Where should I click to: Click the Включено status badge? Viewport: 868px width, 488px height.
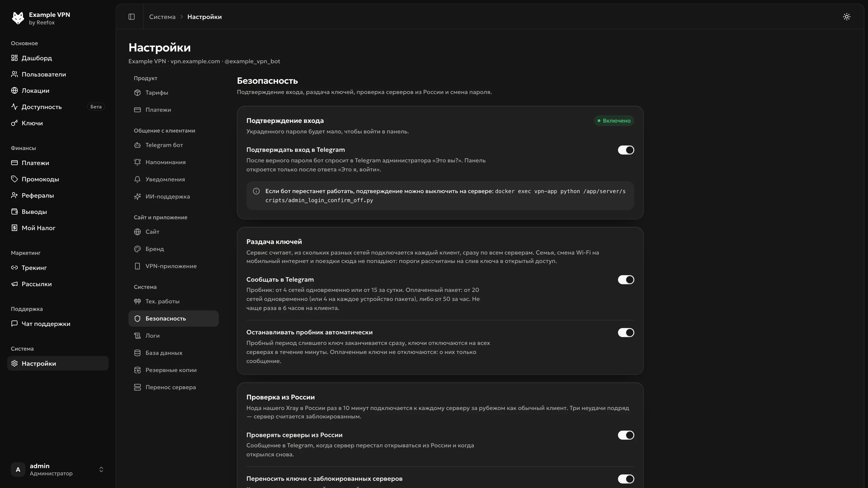614,121
